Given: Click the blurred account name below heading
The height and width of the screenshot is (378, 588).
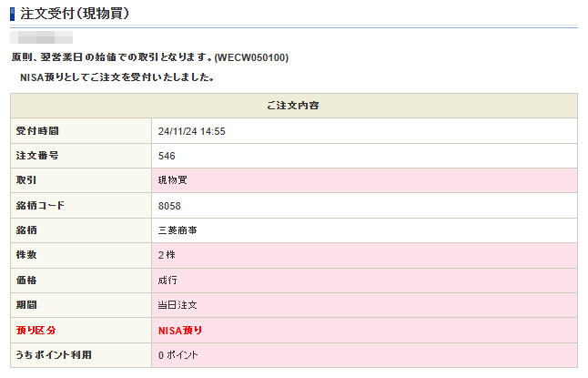Looking at the screenshot, I should coord(42,38).
